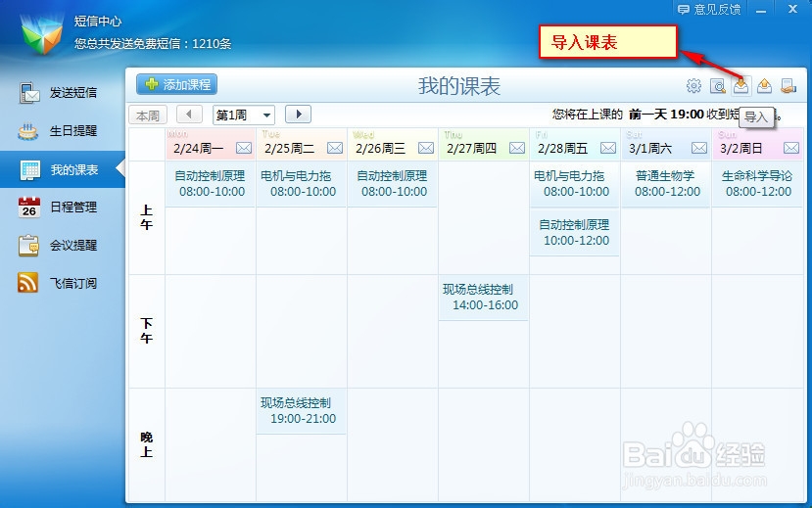
Task: Click the 添加课程 button
Action: [x=176, y=84]
